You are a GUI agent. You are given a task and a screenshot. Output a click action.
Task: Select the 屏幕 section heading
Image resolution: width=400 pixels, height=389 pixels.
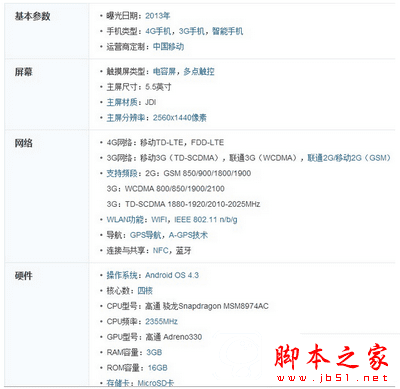[23, 72]
